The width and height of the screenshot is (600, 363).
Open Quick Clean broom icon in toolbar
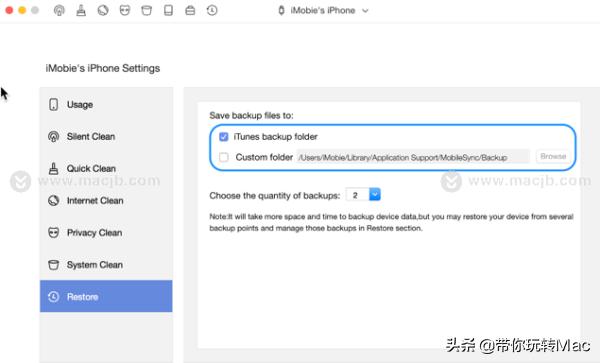pos(81,10)
